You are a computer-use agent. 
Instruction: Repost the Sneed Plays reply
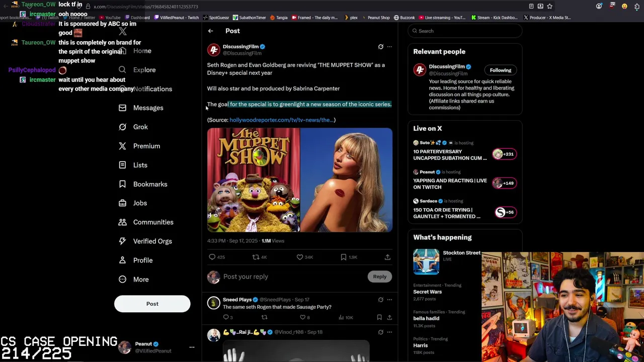pyautogui.click(x=264, y=318)
